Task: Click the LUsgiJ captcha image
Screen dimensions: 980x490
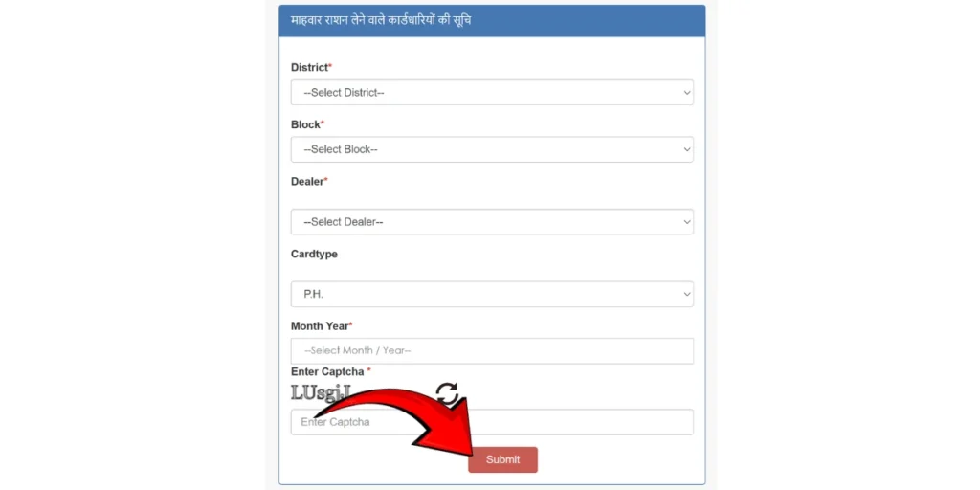Action: [x=322, y=392]
